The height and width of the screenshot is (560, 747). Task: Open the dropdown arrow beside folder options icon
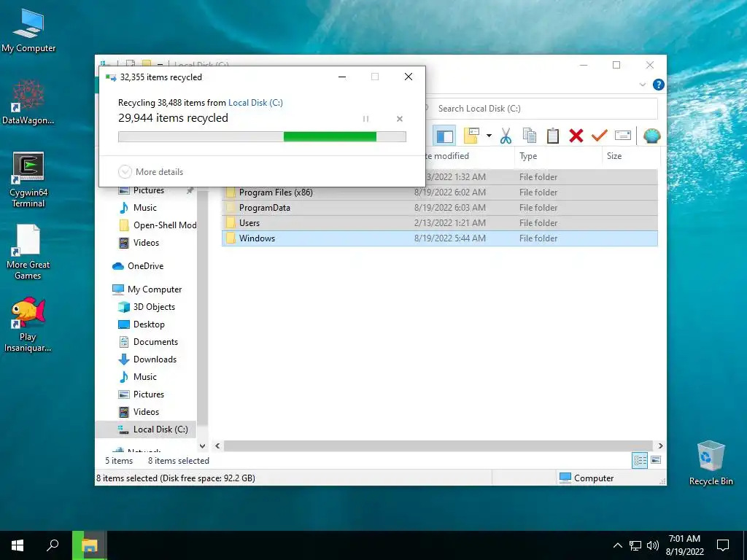coord(489,136)
